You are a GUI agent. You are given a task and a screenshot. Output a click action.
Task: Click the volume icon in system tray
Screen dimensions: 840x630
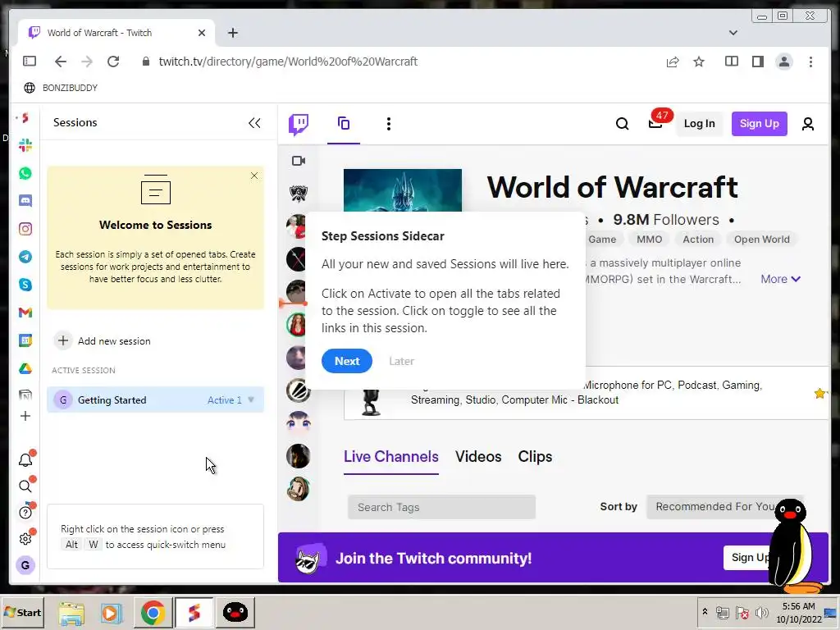click(x=761, y=612)
